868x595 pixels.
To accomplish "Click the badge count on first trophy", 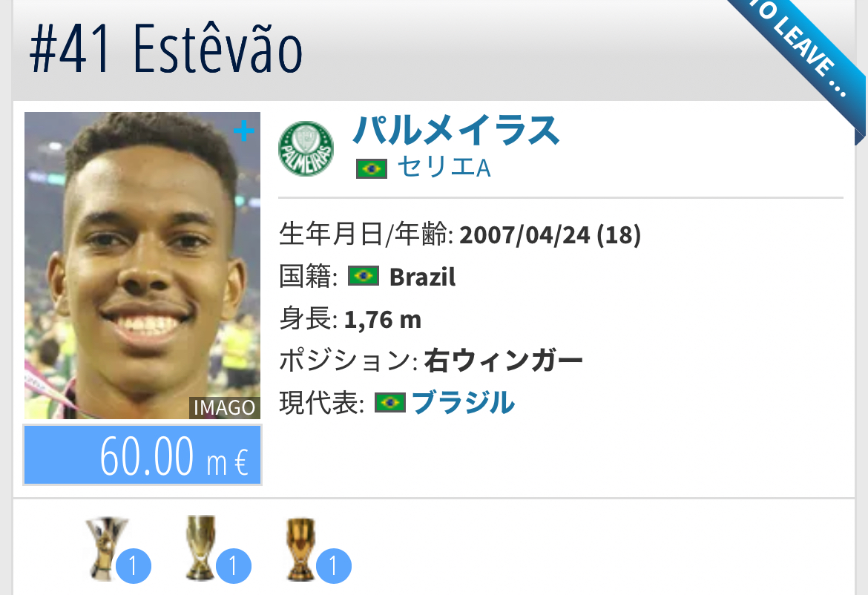I will [x=134, y=565].
